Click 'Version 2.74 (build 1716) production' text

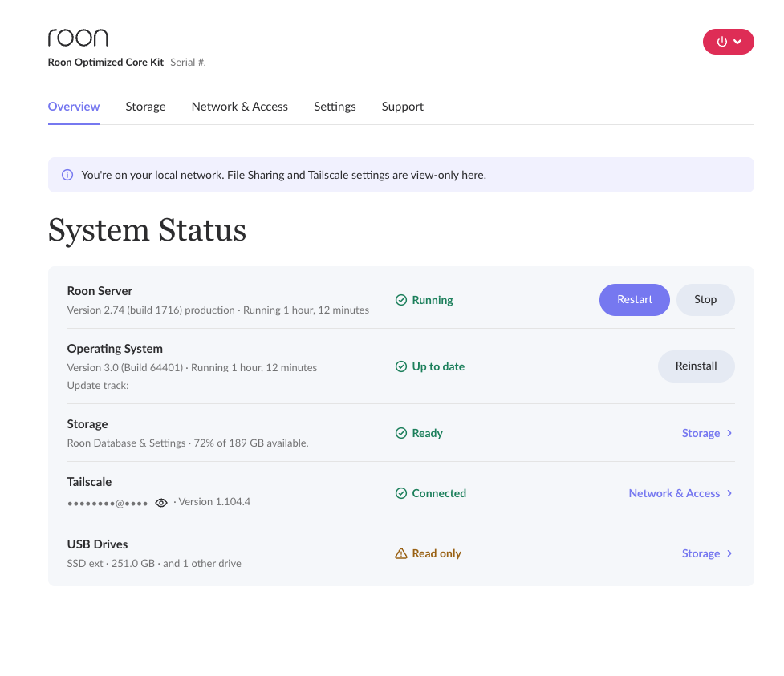151,310
